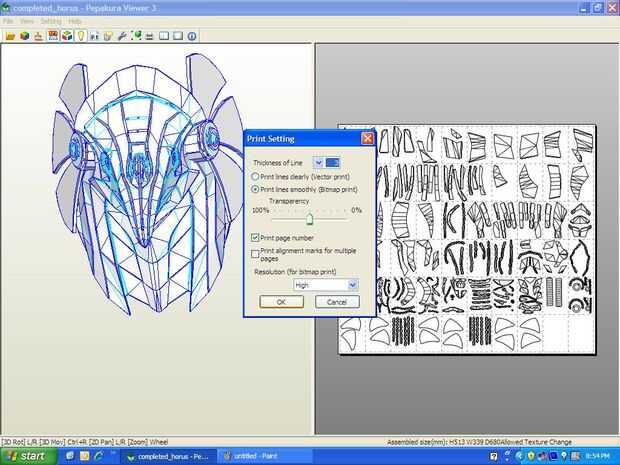Click the question mark tray icon
The height and width of the screenshot is (465, 620).
(493, 456)
